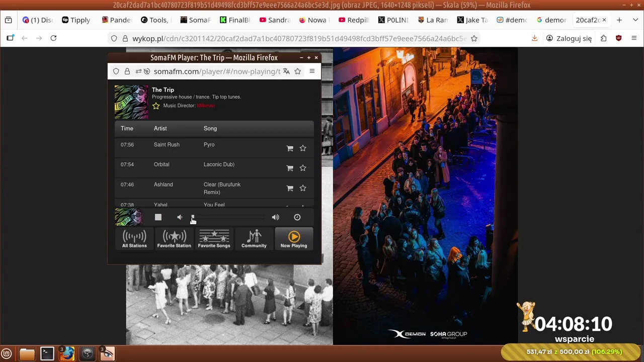
Task: Favorite The Trip station with star
Action: pos(156,106)
